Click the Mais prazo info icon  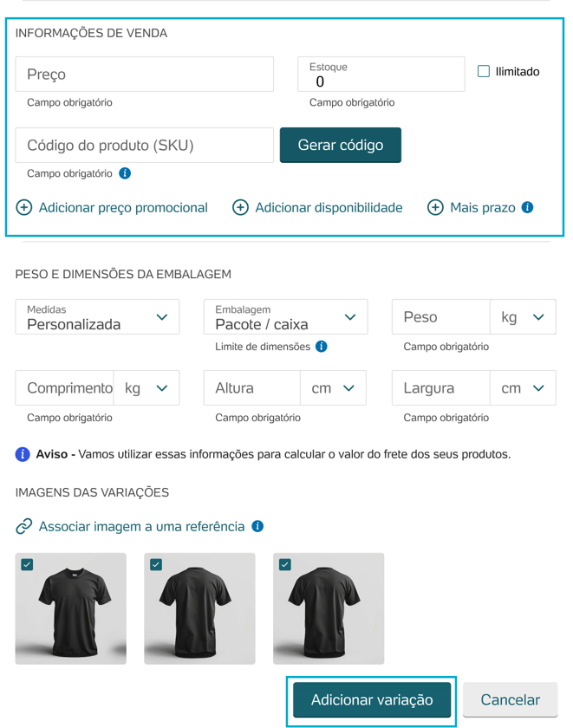pos(528,207)
